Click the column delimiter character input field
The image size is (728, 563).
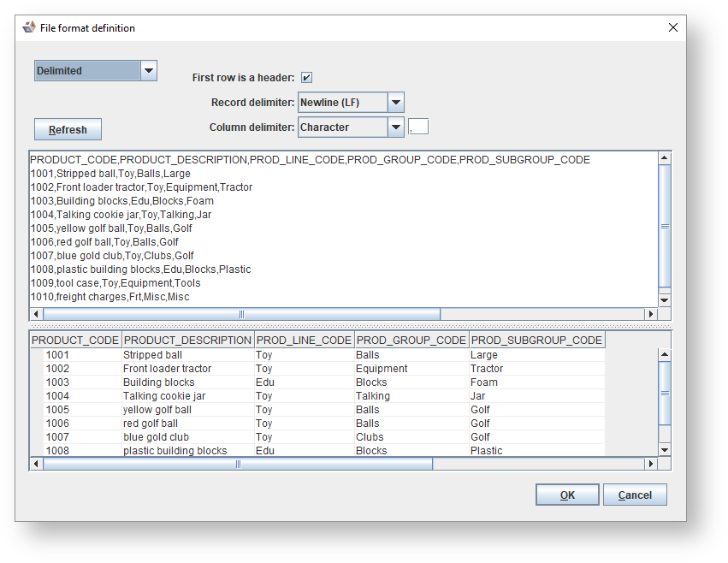419,127
